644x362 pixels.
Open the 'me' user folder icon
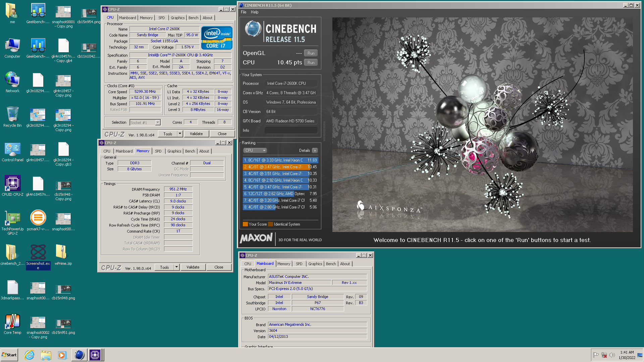(12, 13)
